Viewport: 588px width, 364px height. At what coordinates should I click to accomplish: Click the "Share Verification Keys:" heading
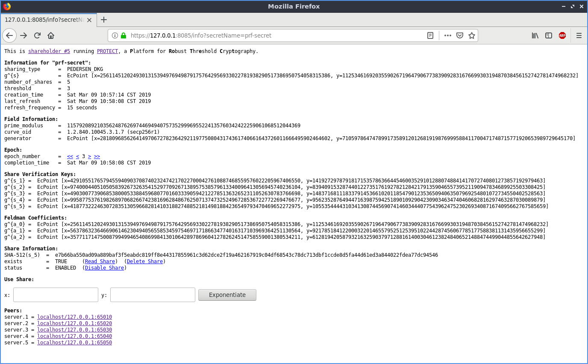point(40,174)
